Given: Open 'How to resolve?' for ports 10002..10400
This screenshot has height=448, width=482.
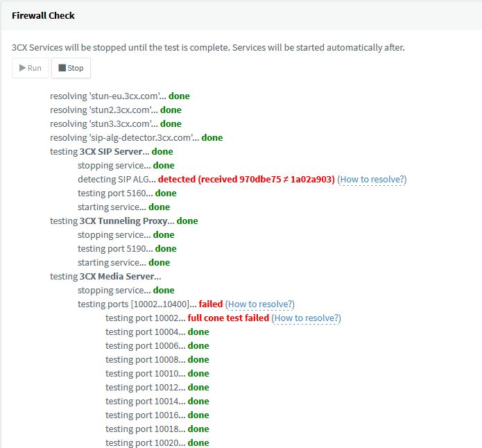Looking at the screenshot, I should click(260, 304).
